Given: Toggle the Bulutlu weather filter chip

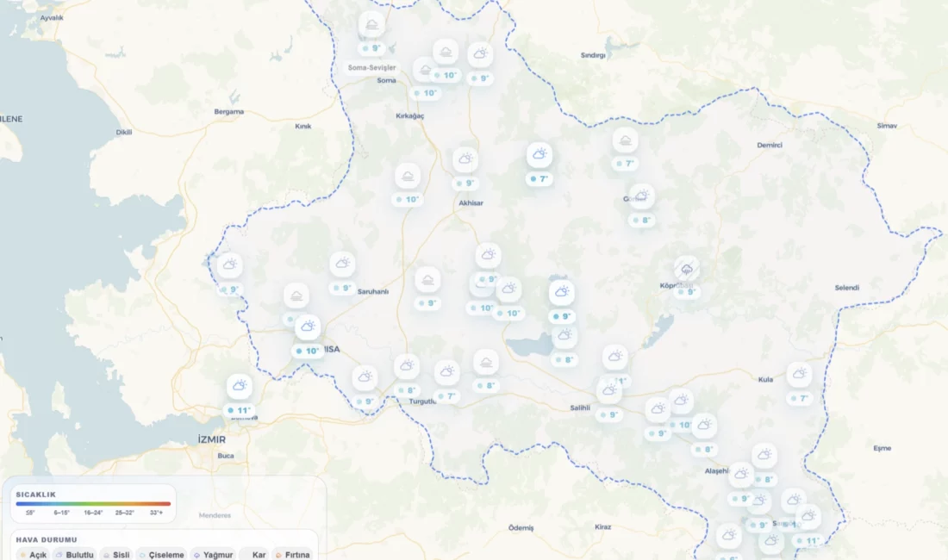Looking at the screenshot, I should (75, 555).
